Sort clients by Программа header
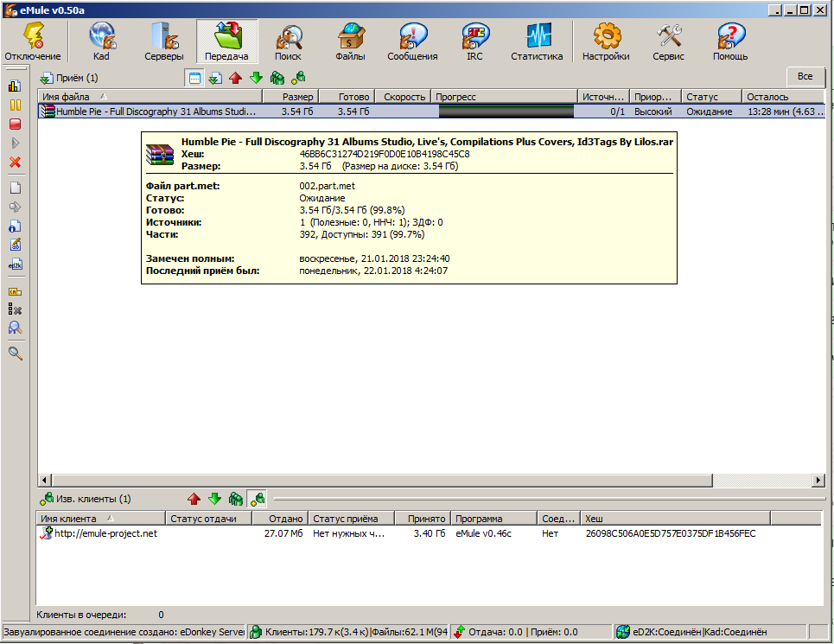The width and height of the screenshot is (834, 644). 493,519
